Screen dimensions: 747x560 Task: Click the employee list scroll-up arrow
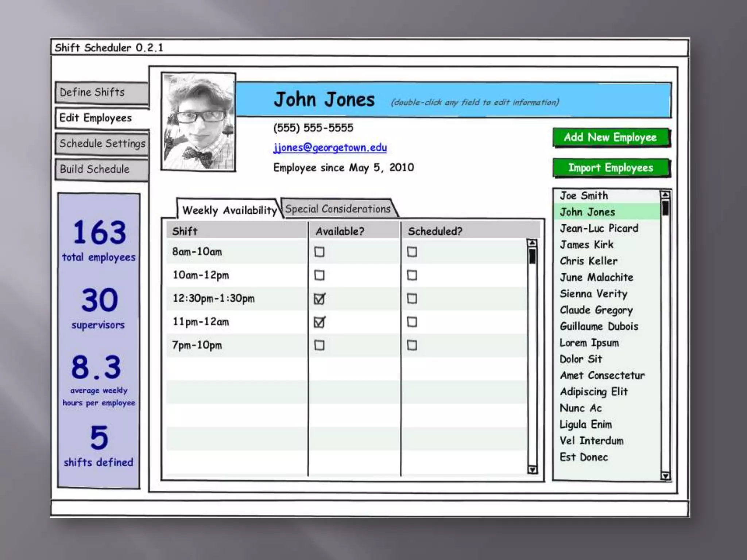665,195
